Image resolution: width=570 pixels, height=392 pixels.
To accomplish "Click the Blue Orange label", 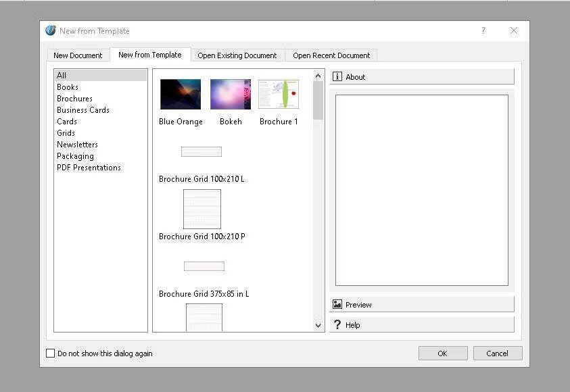I will 181,122.
